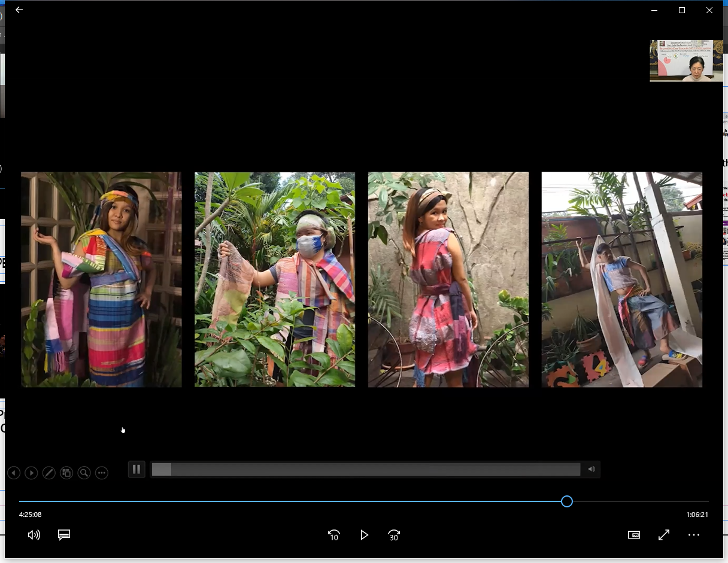Open slideshow more options ellipsis
The height and width of the screenshot is (563, 728).
pos(102,473)
